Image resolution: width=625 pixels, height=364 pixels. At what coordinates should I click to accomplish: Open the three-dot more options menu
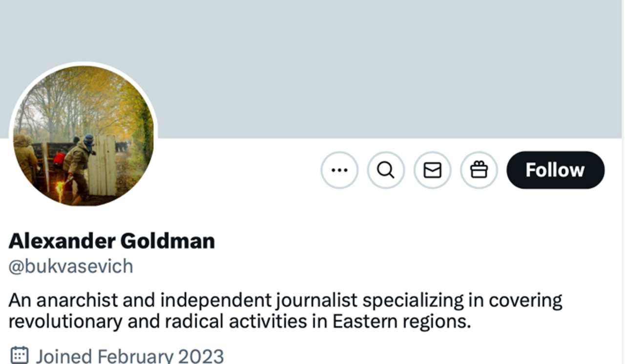(339, 170)
